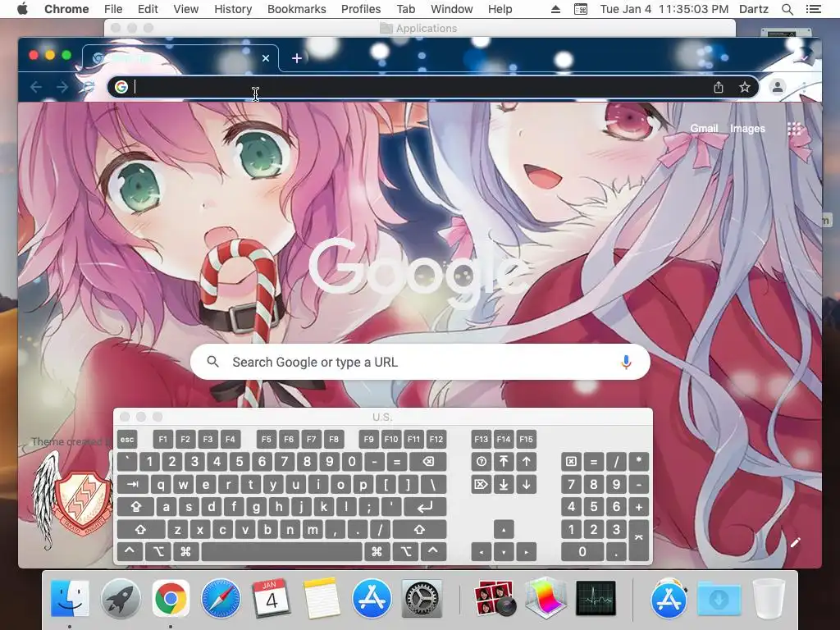Click the right arrow key on viewer
Image resolution: width=840 pixels, height=630 pixels.
coord(526,552)
